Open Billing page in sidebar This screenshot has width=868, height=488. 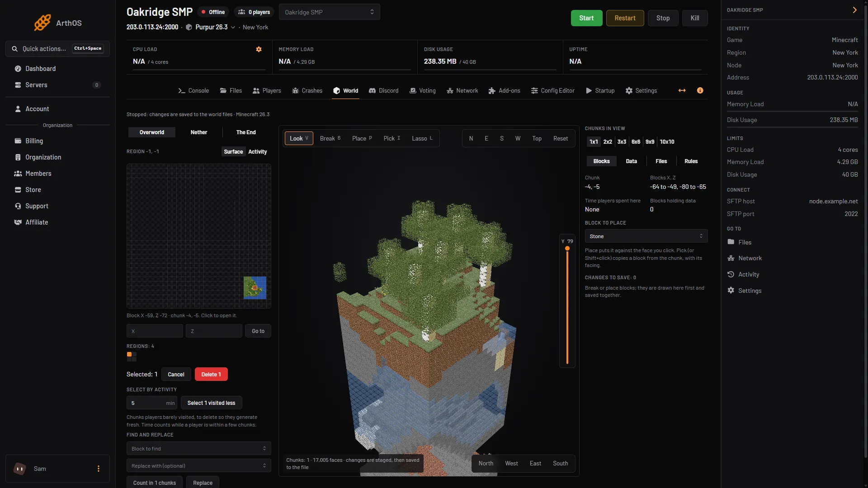pyautogui.click(x=34, y=141)
